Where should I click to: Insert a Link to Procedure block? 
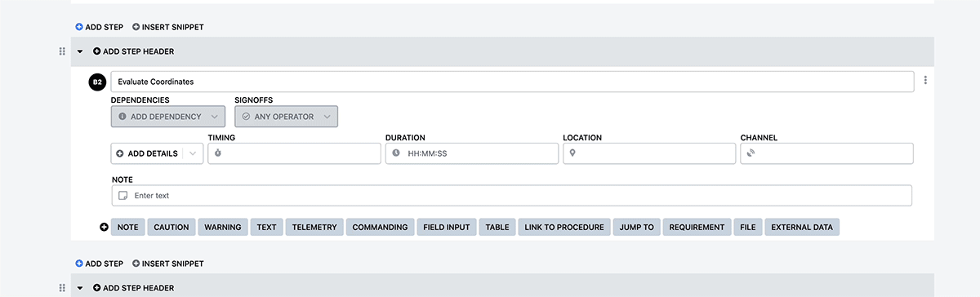click(x=564, y=227)
